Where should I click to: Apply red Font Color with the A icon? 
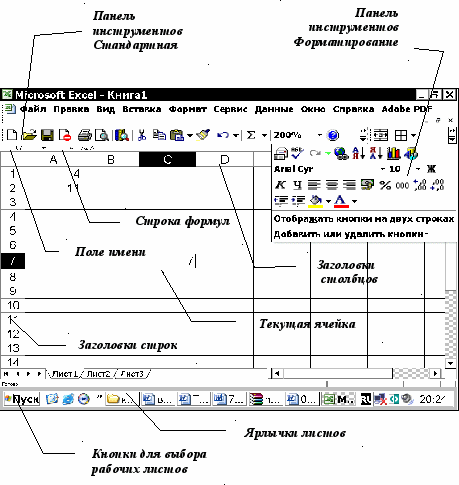(341, 201)
